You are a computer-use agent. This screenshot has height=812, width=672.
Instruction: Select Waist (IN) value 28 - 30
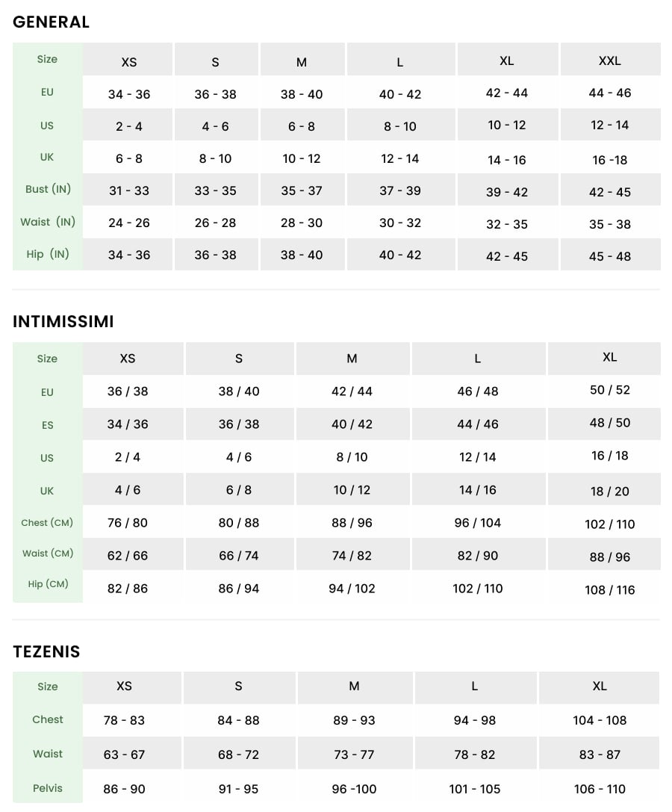click(x=302, y=223)
